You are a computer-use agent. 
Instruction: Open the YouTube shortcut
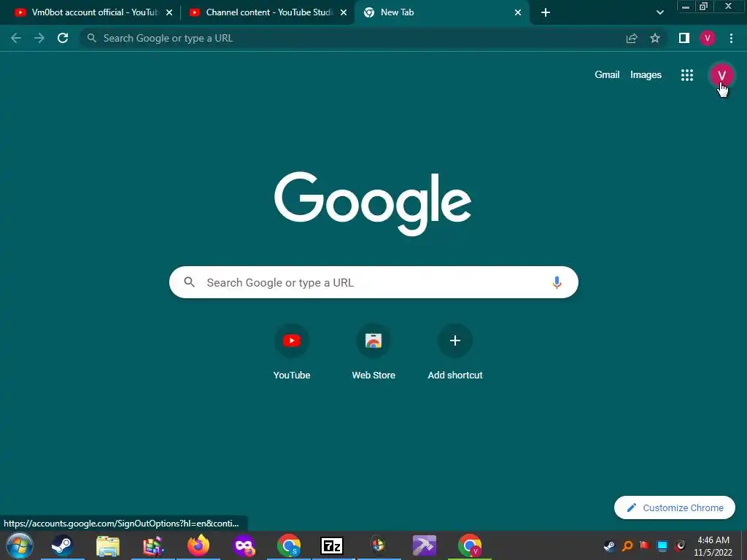click(x=292, y=351)
